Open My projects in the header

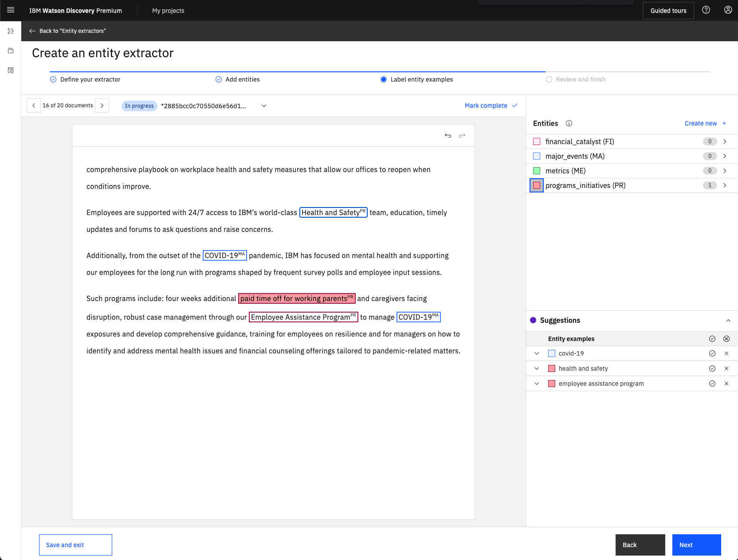[x=168, y=11]
